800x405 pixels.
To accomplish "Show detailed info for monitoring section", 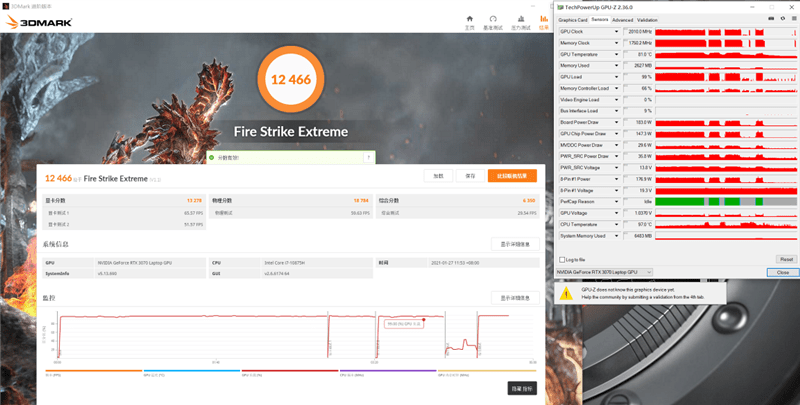I will [x=515, y=298].
